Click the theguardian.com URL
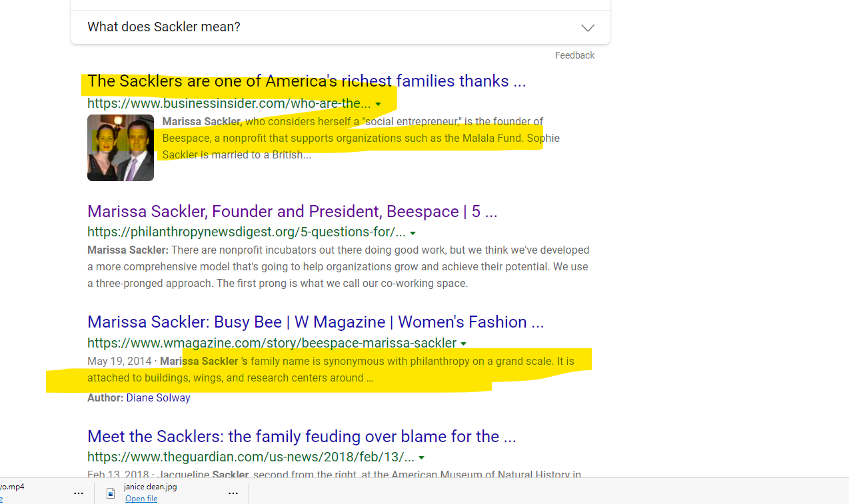 coord(251,457)
